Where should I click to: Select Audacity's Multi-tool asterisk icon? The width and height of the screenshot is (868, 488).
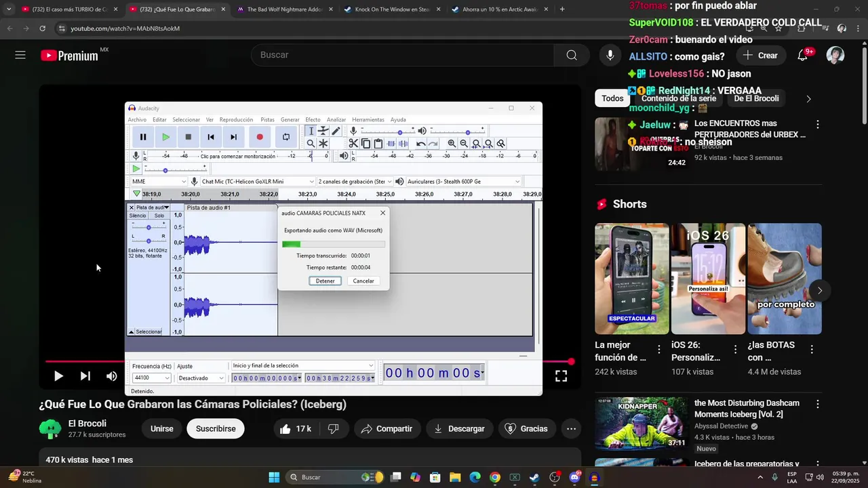coord(323,144)
